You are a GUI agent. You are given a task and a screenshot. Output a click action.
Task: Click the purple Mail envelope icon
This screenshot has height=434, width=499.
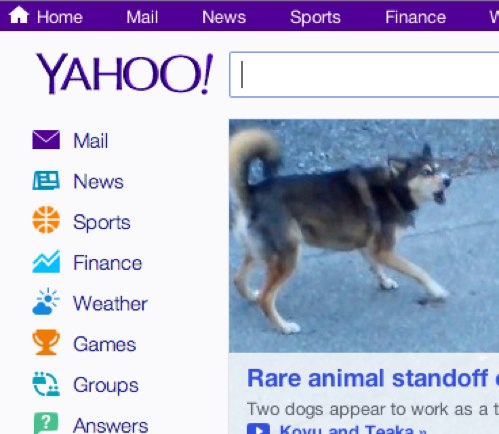(46, 140)
